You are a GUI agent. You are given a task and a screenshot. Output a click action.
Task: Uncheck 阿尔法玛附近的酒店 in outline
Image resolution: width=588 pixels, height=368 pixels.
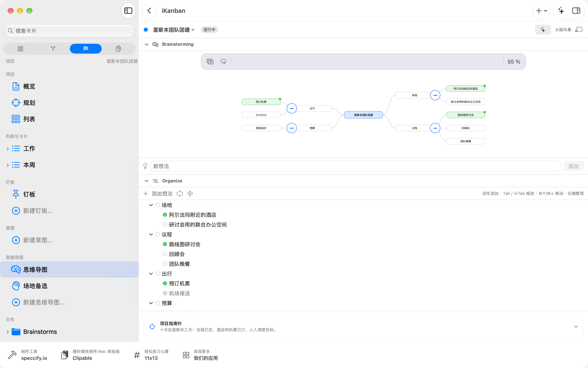click(165, 215)
